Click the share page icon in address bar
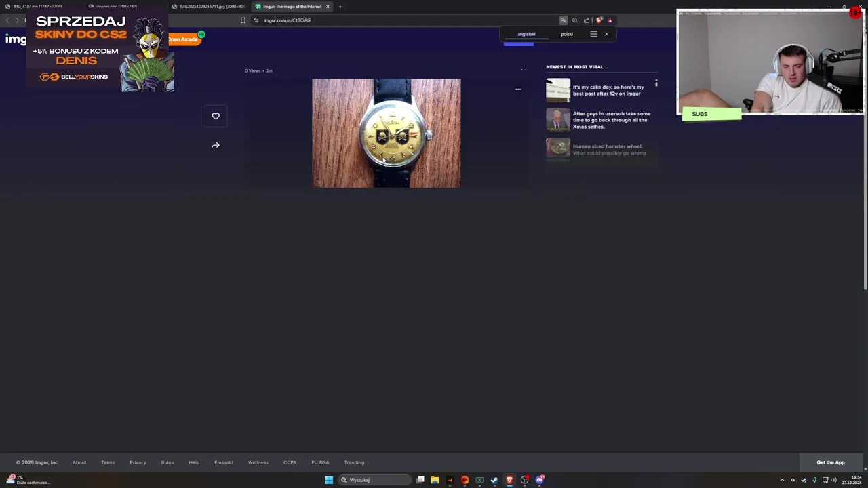 click(587, 20)
